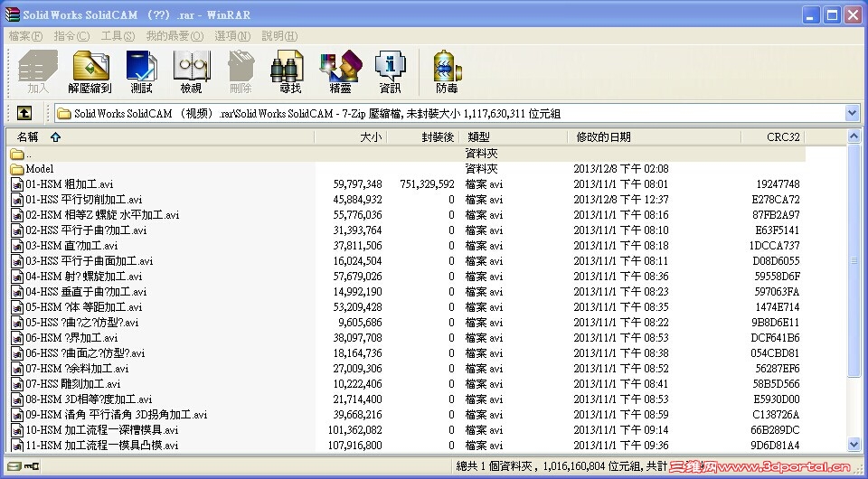Select file 01-HSS 平行切削加工.avi
This screenshot has width=868, height=479.
point(83,200)
